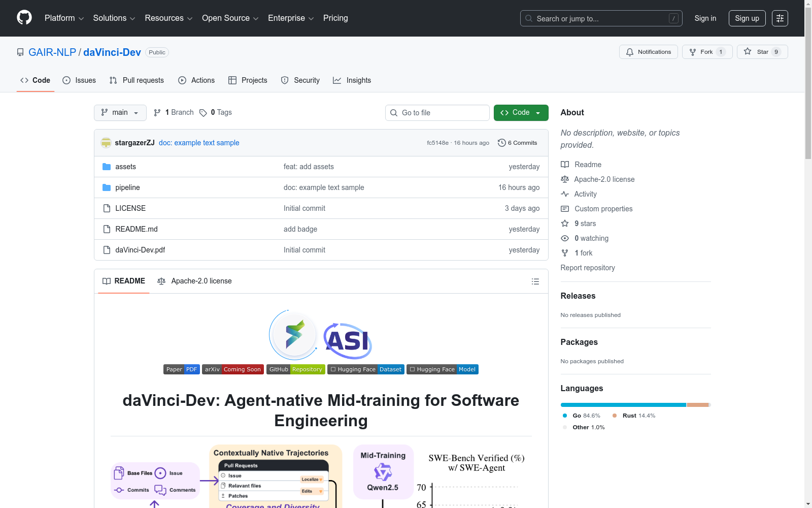Click the languages progress bar
This screenshot has height=508, width=812.
(x=636, y=405)
